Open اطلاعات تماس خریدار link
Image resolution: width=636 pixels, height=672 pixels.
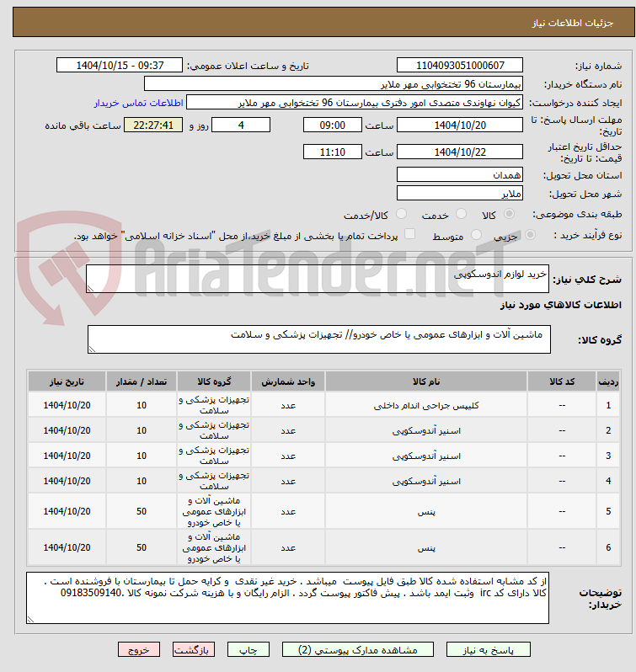[x=138, y=103]
